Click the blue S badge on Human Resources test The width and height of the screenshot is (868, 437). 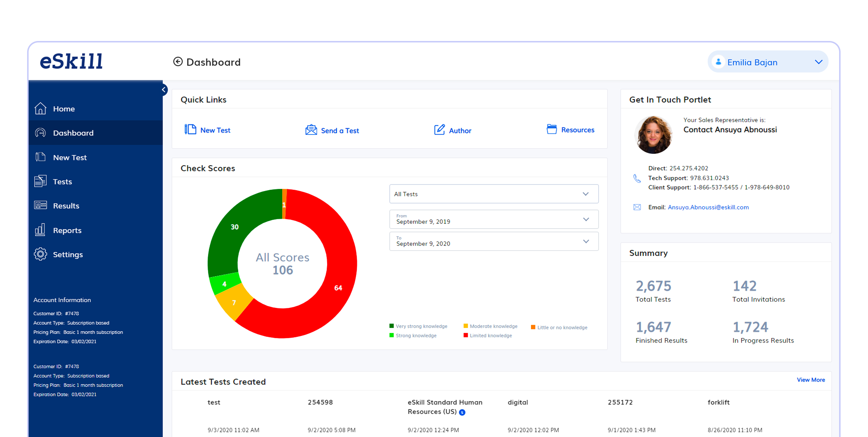pos(462,412)
